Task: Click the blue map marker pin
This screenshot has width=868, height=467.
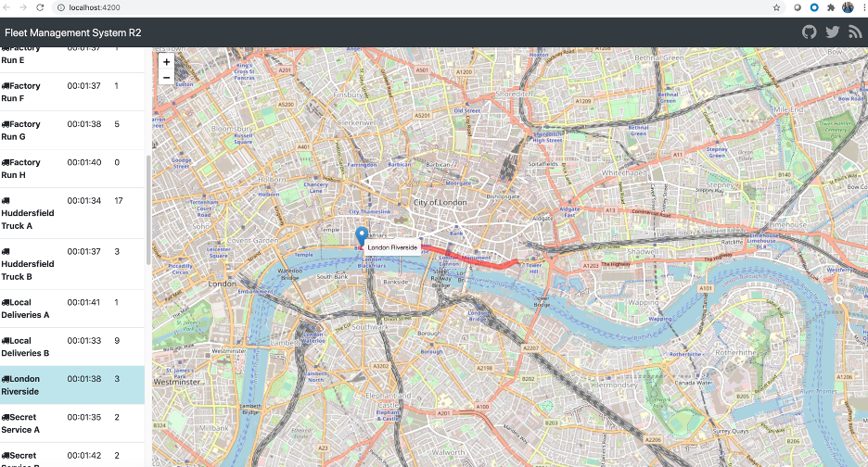Action: 362,237
